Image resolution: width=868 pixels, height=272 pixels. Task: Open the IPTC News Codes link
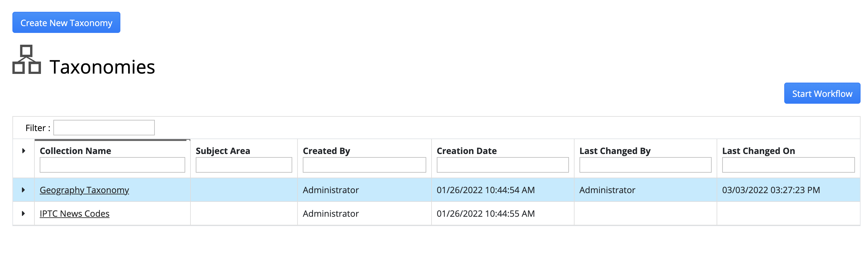74,214
